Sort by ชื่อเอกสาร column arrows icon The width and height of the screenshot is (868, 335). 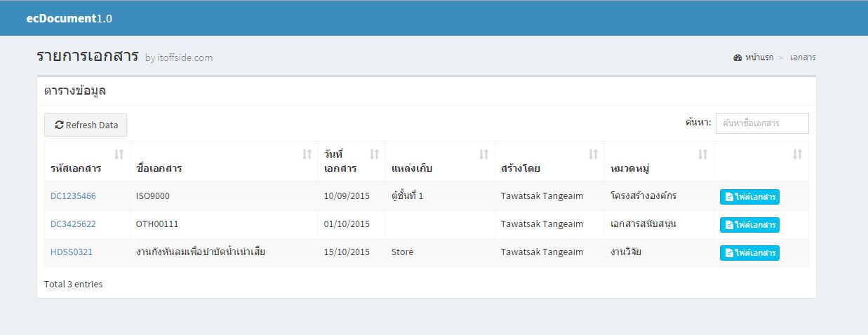pos(307,154)
